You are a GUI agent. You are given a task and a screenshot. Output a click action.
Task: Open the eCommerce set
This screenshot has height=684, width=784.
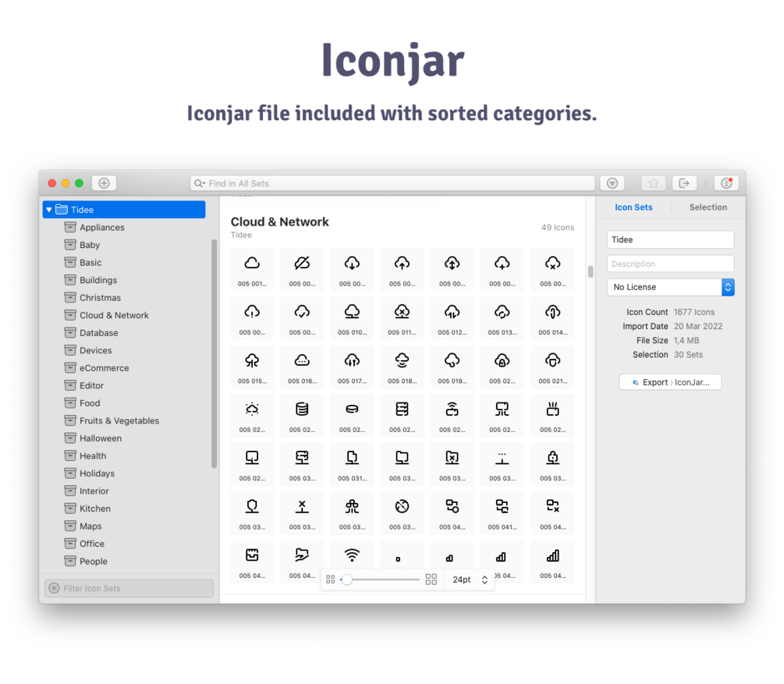(104, 368)
